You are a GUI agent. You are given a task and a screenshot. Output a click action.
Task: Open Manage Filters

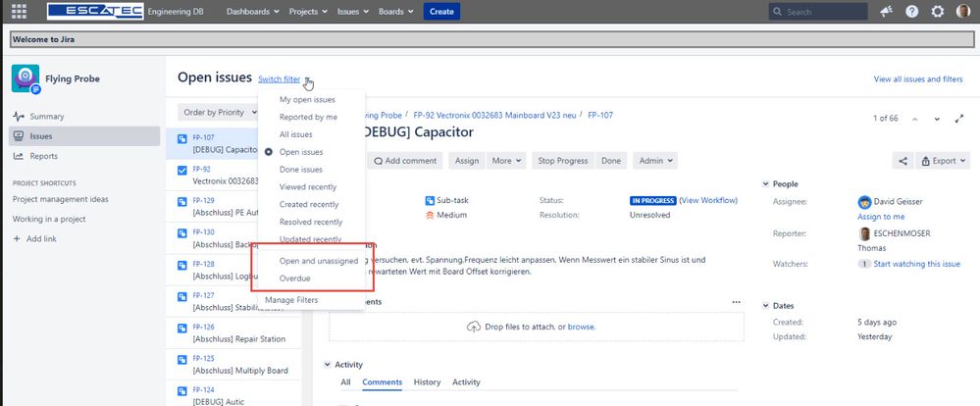click(291, 300)
